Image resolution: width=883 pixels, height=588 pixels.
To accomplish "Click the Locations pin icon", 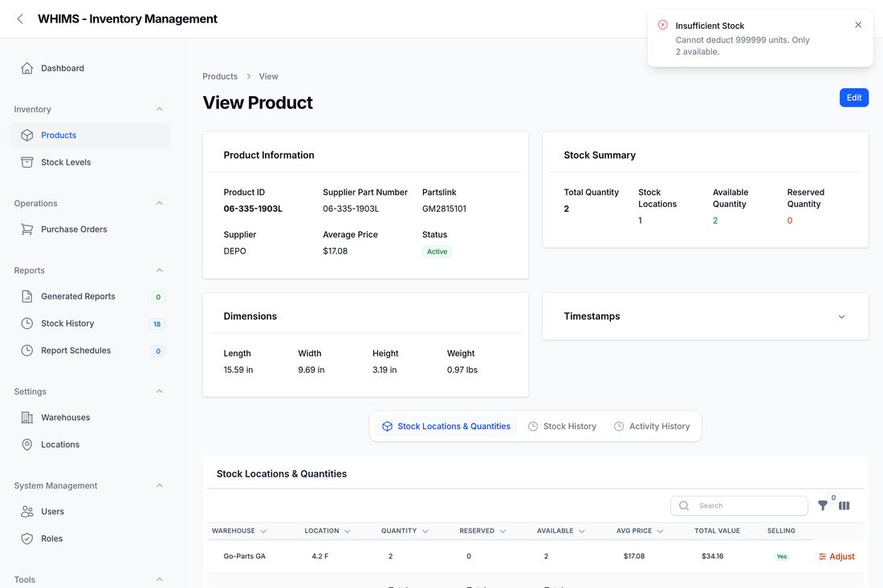I will click(27, 444).
